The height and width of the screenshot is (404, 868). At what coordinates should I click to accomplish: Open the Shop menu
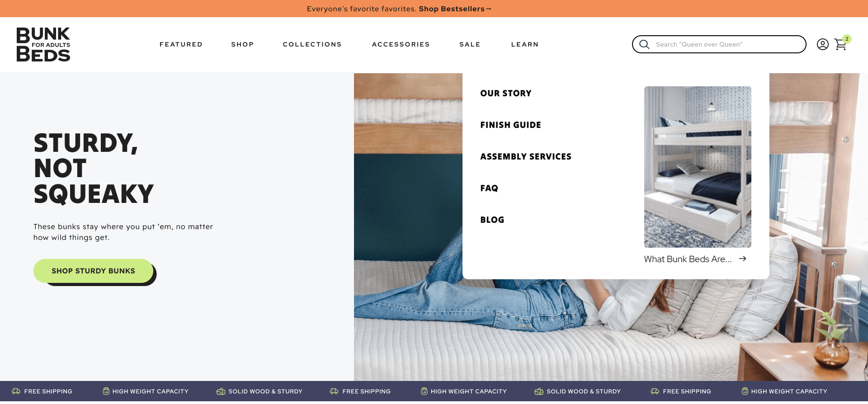[242, 44]
